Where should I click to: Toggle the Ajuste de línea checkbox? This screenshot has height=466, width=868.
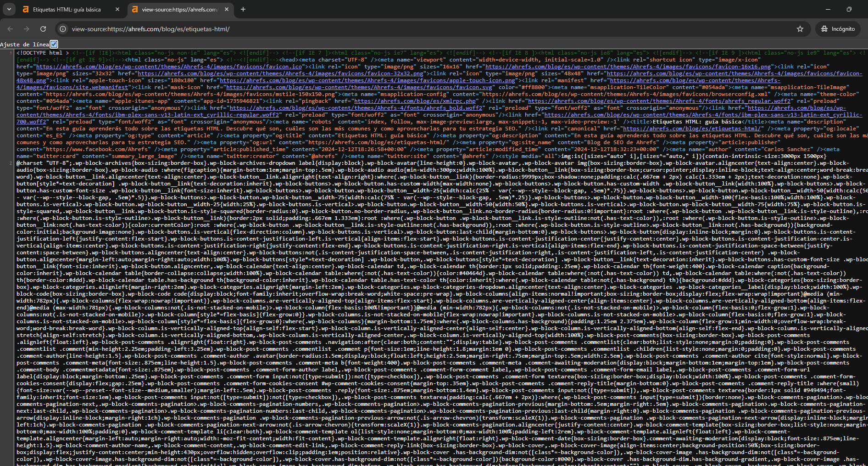pyautogui.click(x=54, y=44)
